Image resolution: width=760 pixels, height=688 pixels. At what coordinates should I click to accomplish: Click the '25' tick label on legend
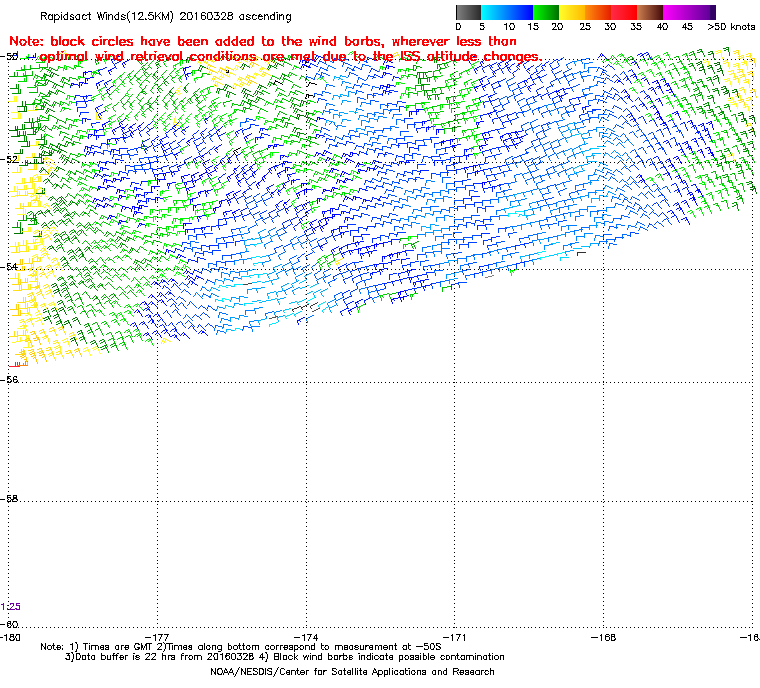tap(585, 27)
